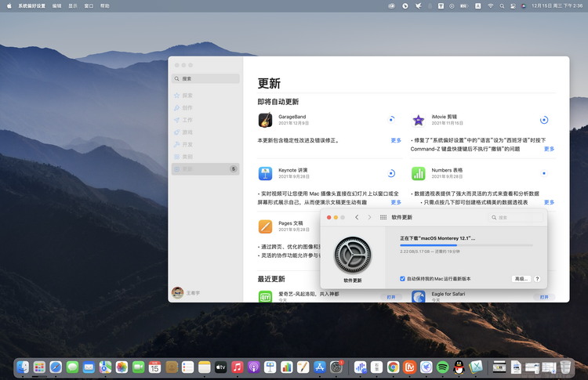This screenshot has width=588, height=380.
Task: Open Apple TV from the Dock
Action: coord(220,367)
